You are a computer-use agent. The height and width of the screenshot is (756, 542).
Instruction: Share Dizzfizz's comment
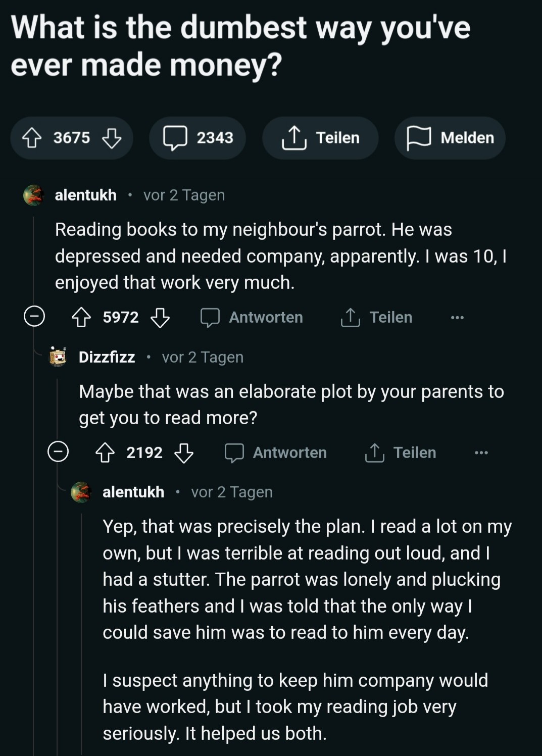pyautogui.click(x=400, y=453)
